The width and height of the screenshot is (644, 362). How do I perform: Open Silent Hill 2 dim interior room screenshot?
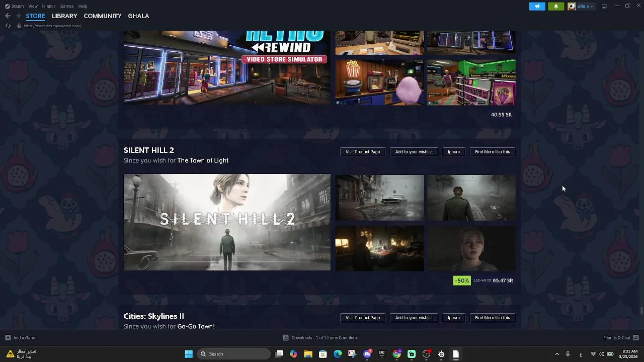click(380, 248)
